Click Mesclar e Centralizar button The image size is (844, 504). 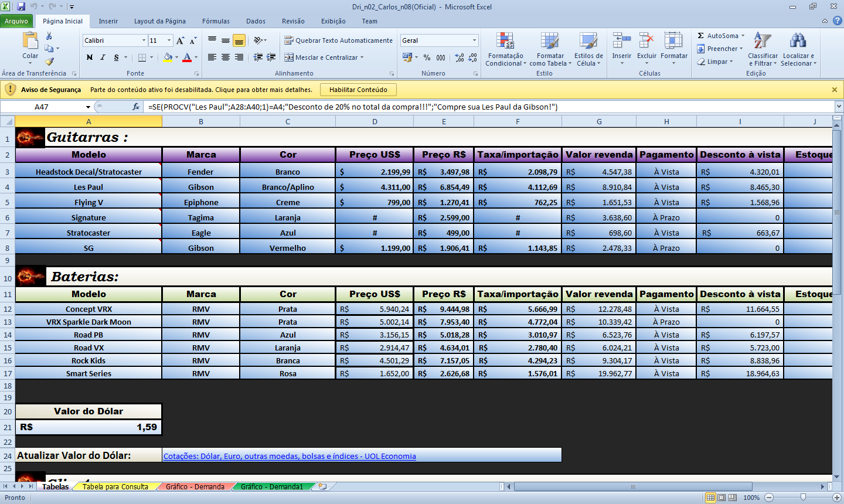pyautogui.click(x=322, y=57)
